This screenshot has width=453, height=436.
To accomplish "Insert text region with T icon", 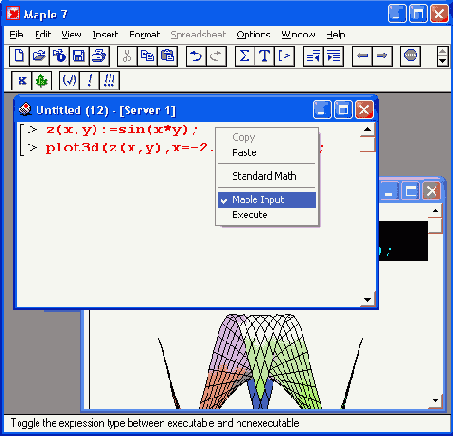I will tap(264, 56).
